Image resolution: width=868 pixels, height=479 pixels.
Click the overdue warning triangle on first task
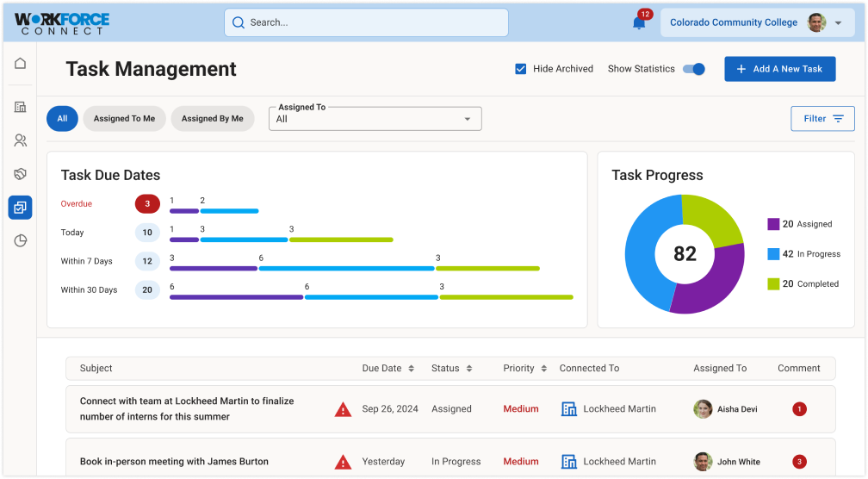point(343,409)
